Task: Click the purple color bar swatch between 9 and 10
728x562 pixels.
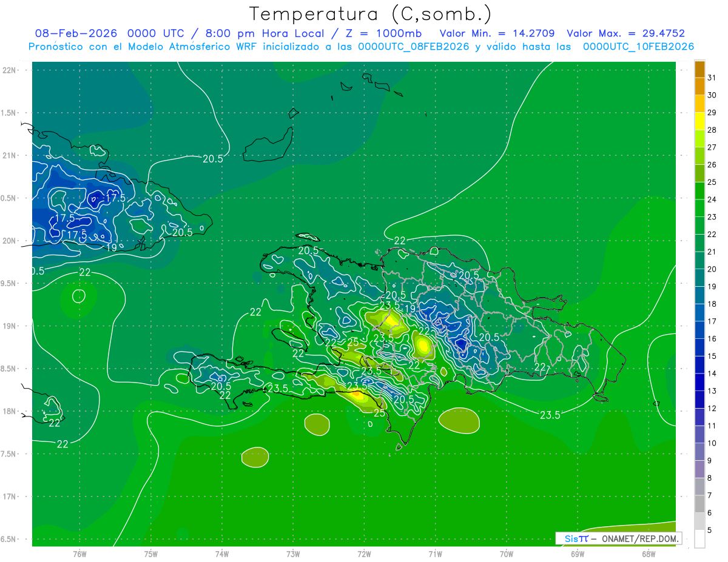Action: point(699,452)
